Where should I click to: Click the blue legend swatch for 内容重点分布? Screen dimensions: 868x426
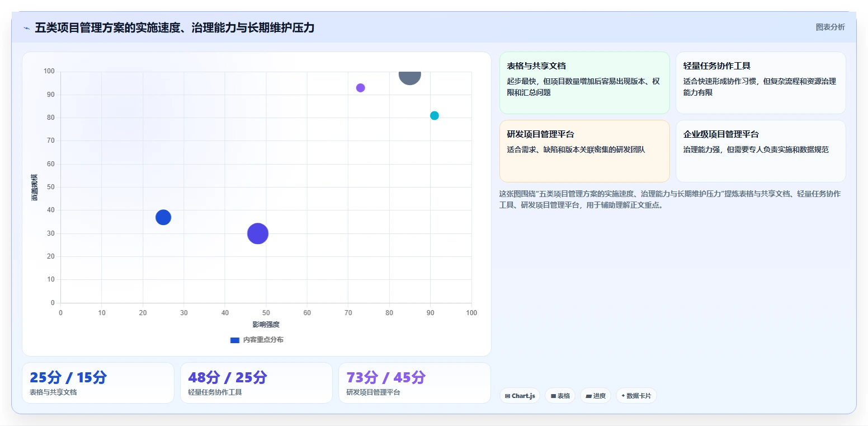235,340
